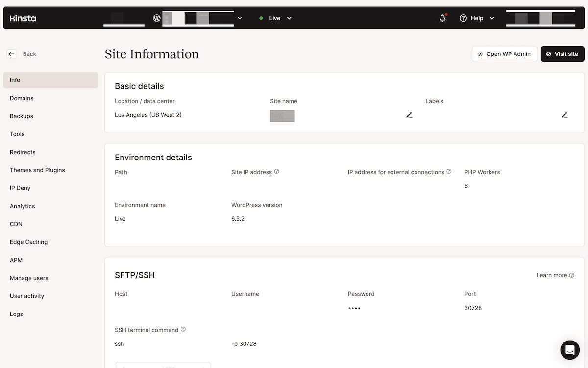
Task: Expand the site selector dropdown chevron
Action: pyautogui.click(x=240, y=18)
